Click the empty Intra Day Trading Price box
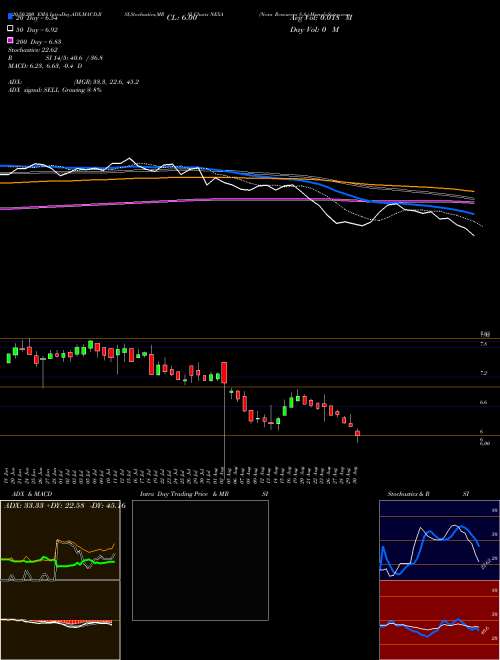500x660 pixels. [x=200, y=560]
